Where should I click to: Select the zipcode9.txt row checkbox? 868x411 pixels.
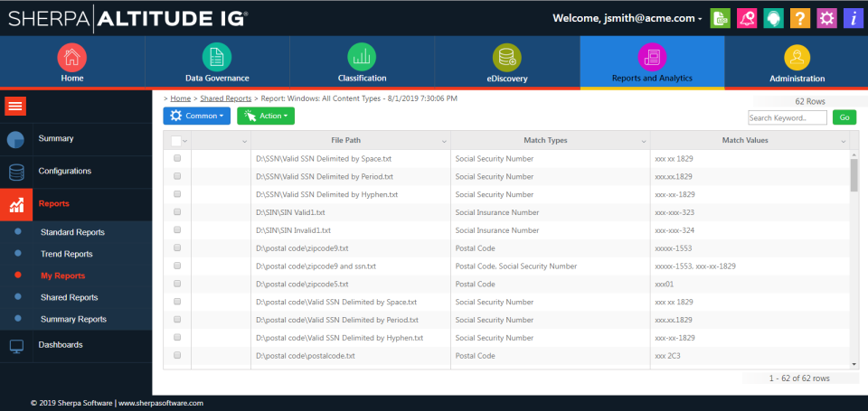pyautogui.click(x=177, y=248)
